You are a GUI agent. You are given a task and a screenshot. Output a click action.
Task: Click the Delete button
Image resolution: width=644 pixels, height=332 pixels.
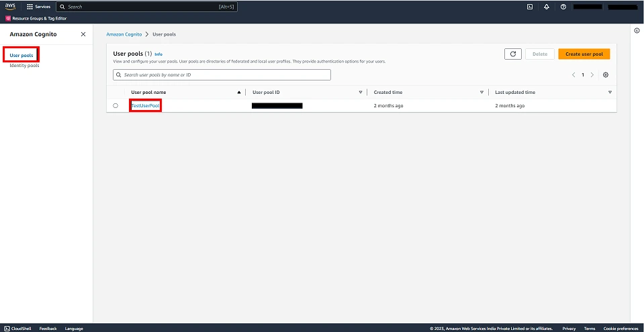point(540,54)
